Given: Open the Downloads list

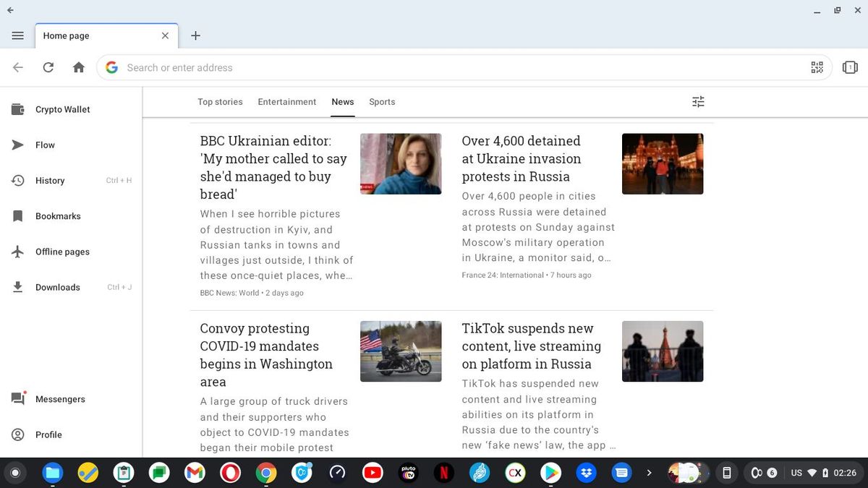Looking at the screenshot, I should (58, 287).
